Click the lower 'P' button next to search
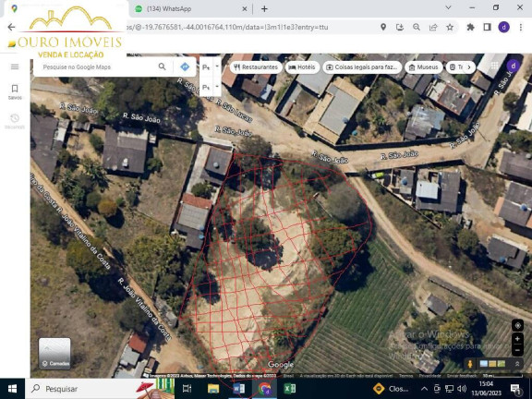 click(x=206, y=87)
